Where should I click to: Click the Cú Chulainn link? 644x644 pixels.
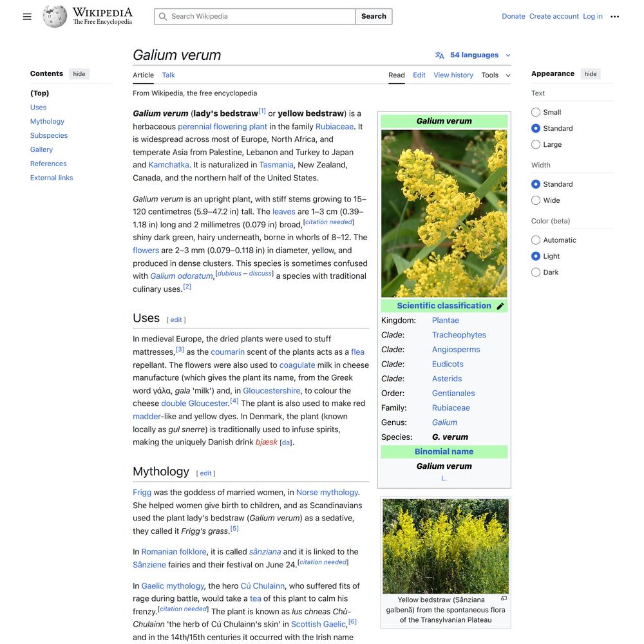tap(263, 586)
